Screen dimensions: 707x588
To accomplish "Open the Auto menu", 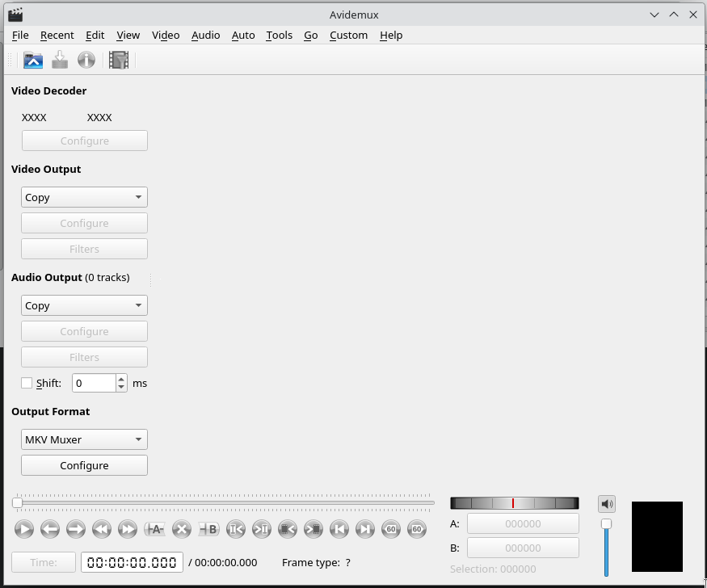I will click(243, 36).
